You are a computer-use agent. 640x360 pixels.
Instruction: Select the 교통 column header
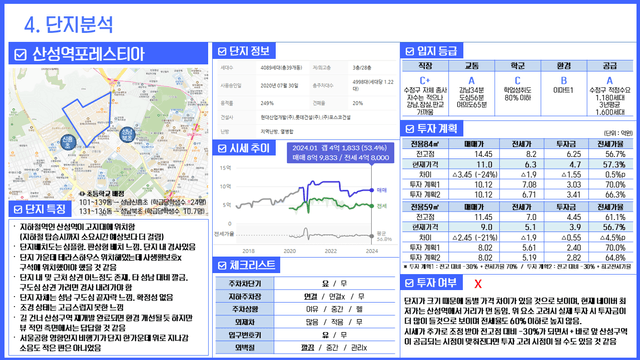[x=471, y=66]
